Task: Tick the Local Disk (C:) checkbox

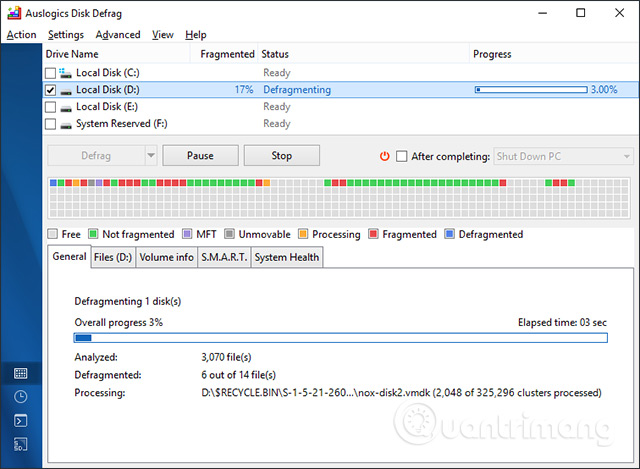Action: pos(50,73)
